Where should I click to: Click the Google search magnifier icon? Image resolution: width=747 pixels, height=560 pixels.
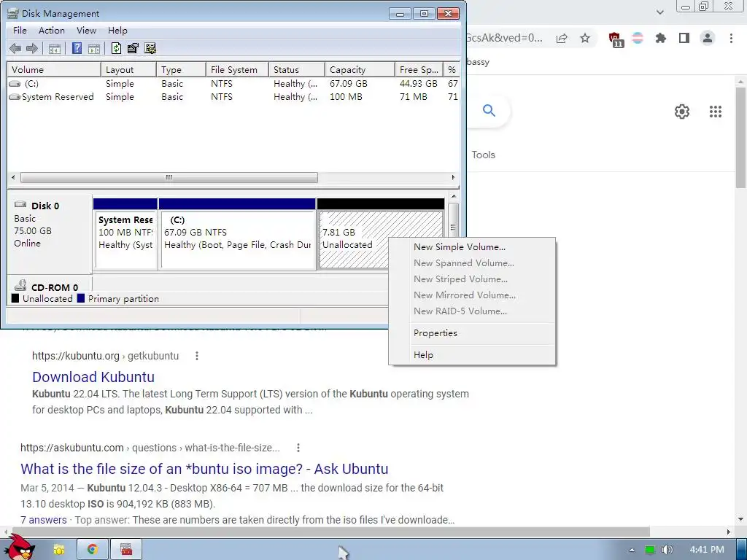pyautogui.click(x=489, y=111)
